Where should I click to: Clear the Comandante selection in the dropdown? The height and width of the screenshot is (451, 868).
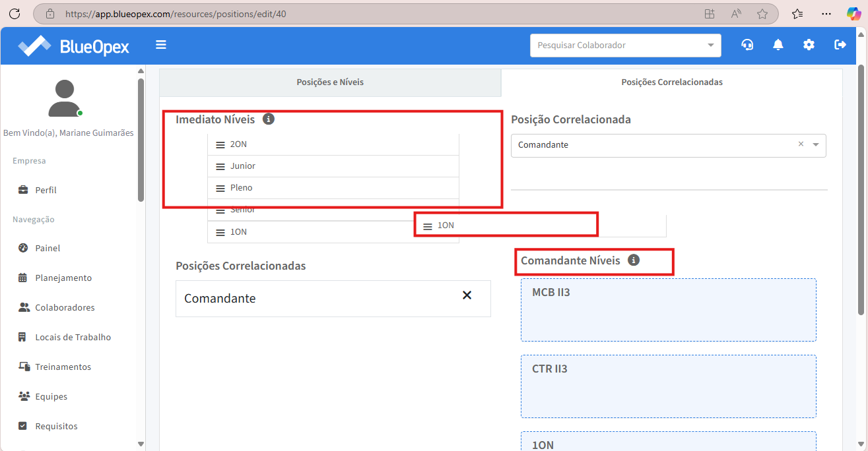pos(801,144)
